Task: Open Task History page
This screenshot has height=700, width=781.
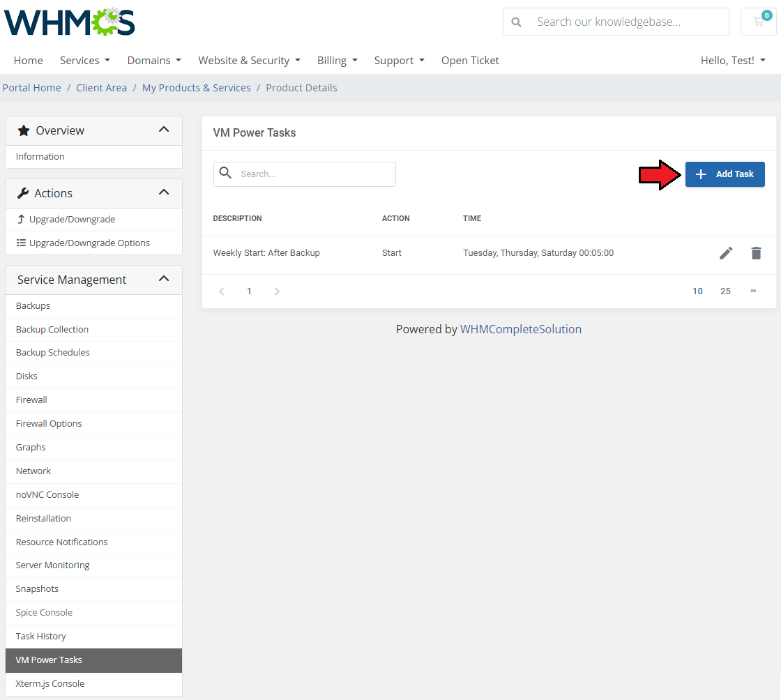Action: [93, 637]
